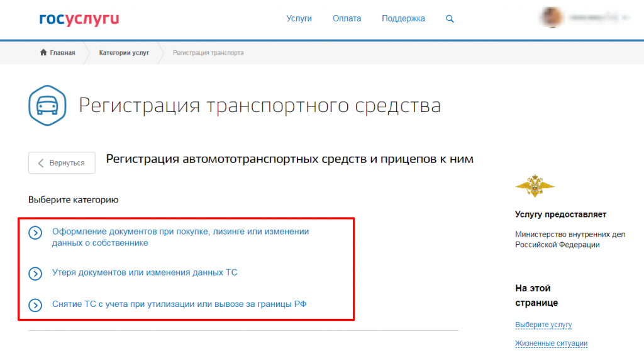The height and width of the screenshot is (351, 644).
Task: Jump to Выберите услугу section
Action: pos(543,325)
